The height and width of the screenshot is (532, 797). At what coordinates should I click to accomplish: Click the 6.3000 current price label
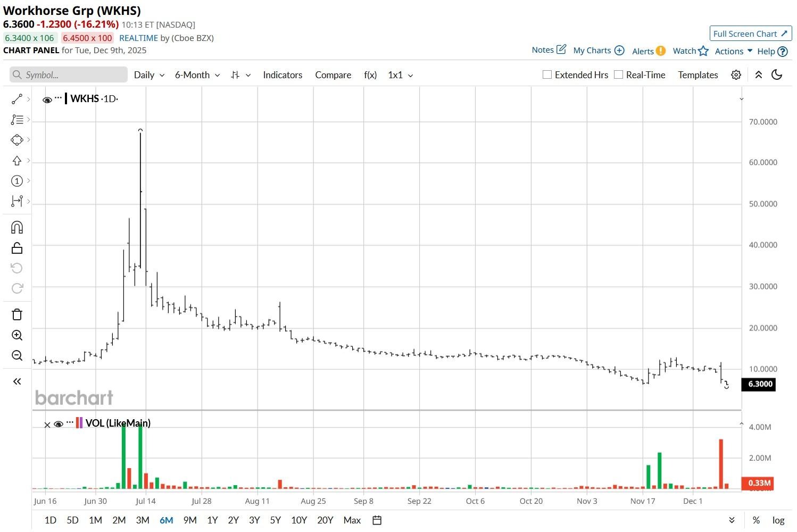point(758,384)
